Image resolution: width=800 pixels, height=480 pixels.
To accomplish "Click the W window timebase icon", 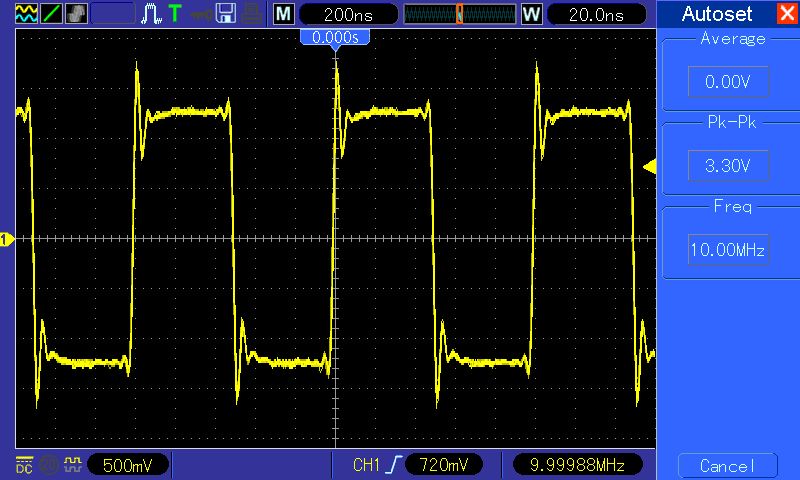I will coord(532,14).
